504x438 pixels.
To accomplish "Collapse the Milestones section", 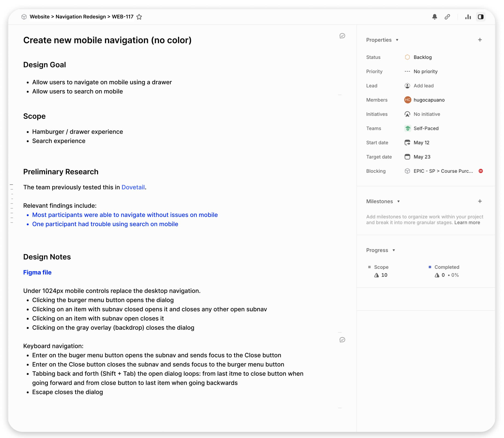I will click(x=399, y=202).
